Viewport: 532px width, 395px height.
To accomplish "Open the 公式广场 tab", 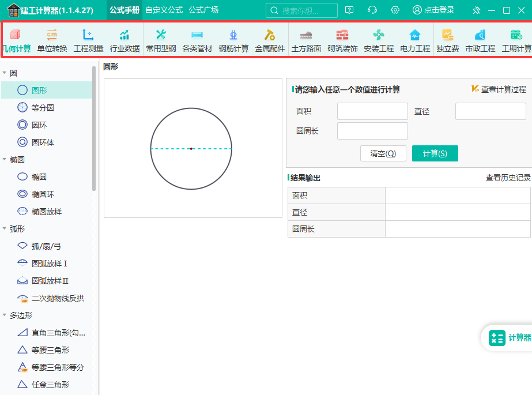I will pos(203,10).
